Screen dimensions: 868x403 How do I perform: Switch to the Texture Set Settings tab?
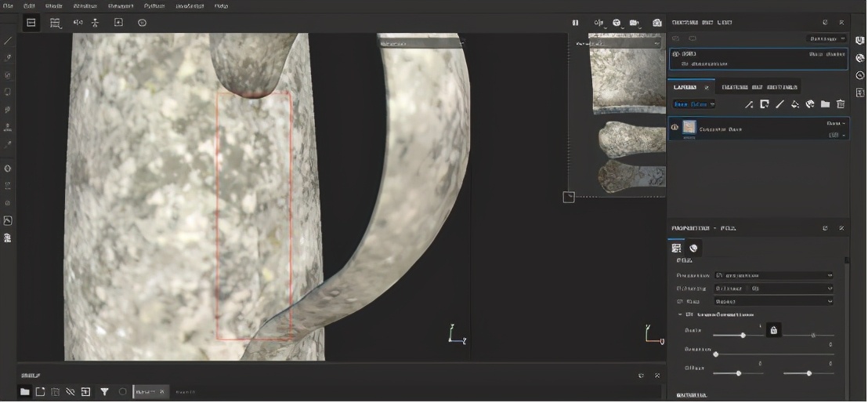click(x=760, y=87)
